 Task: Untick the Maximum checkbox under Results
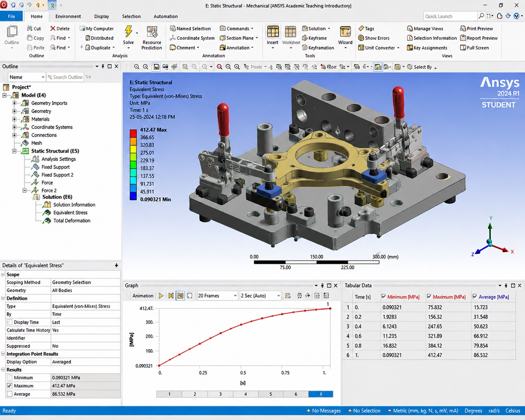[10, 386]
